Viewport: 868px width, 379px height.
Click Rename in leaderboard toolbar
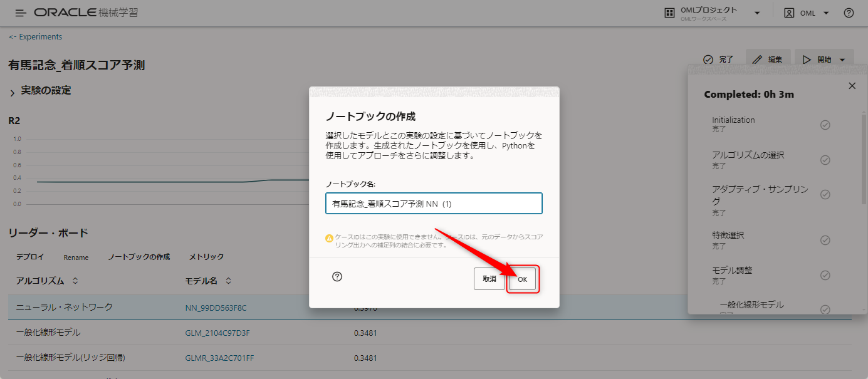76,257
